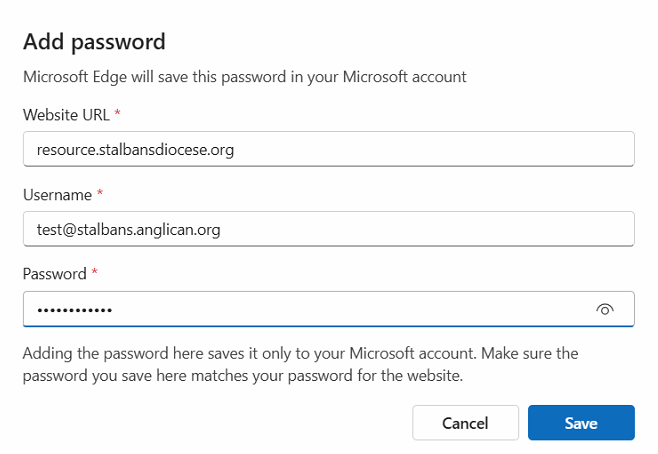The width and height of the screenshot is (658, 454).
Task: Click the 'matches your password for the website' line
Action: click(243, 376)
